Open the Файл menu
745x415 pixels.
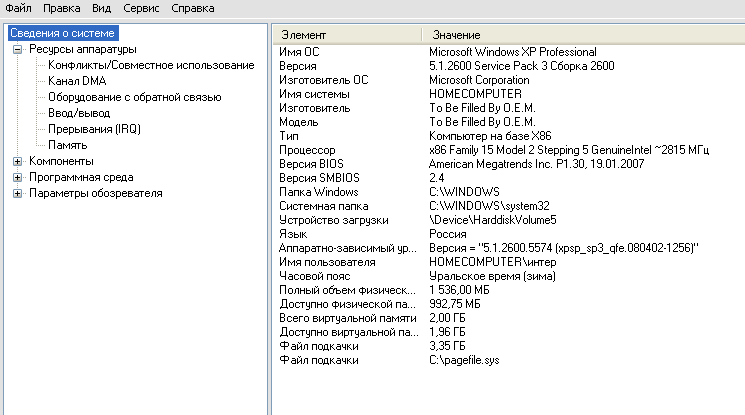(x=19, y=9)
